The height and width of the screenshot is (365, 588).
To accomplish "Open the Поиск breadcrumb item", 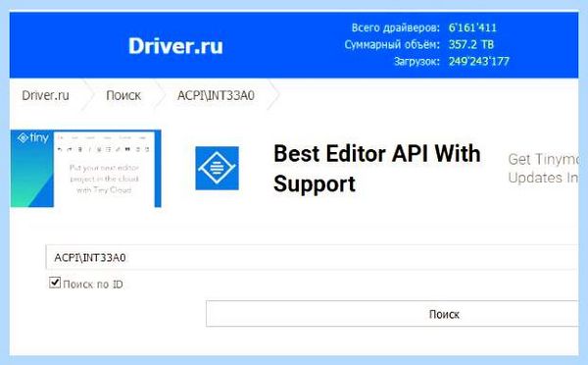I will pyautogui.click(x=123, y=95).
